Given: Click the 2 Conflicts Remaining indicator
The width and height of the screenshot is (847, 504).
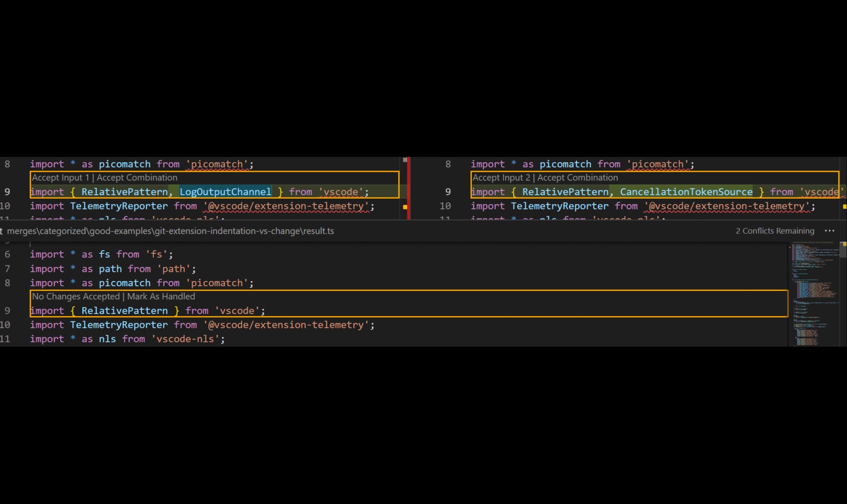Looking at the screenshot, I should [775, 231].
